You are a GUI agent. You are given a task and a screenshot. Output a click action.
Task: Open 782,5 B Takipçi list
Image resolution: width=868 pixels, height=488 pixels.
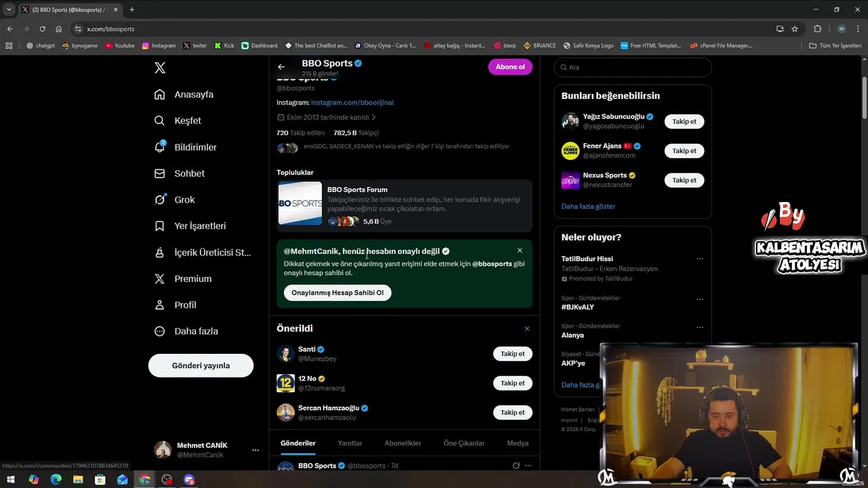[x=356, y=133]
